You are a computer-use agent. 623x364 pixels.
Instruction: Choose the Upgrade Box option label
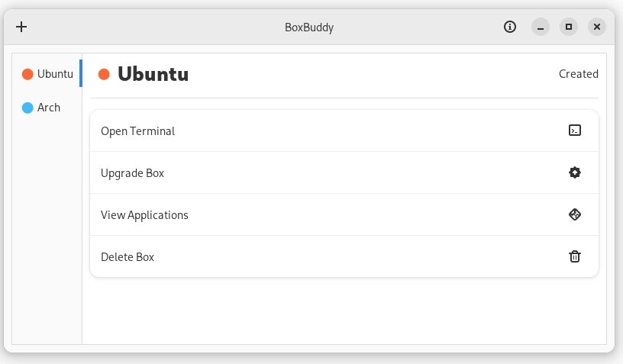click(x=132, y=173)
